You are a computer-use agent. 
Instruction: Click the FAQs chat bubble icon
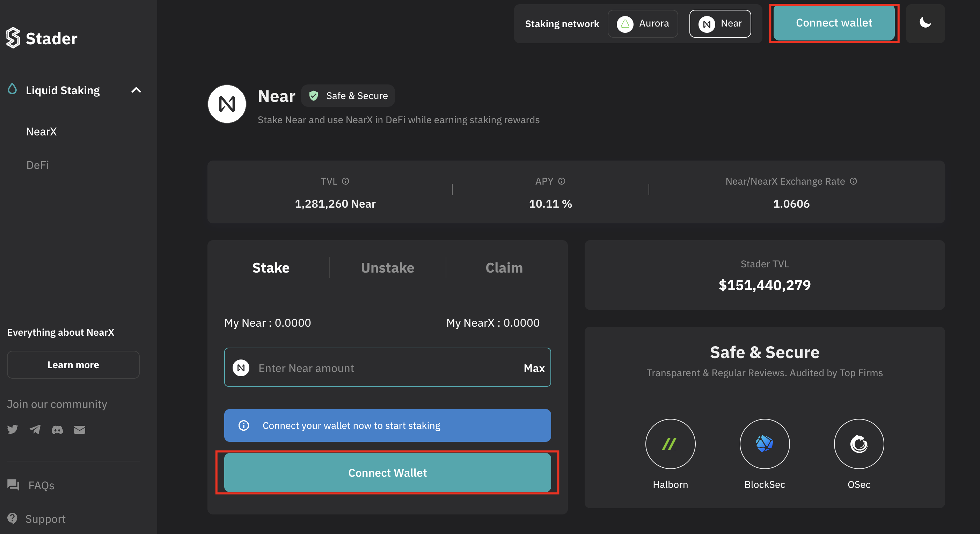pos(13,484)
